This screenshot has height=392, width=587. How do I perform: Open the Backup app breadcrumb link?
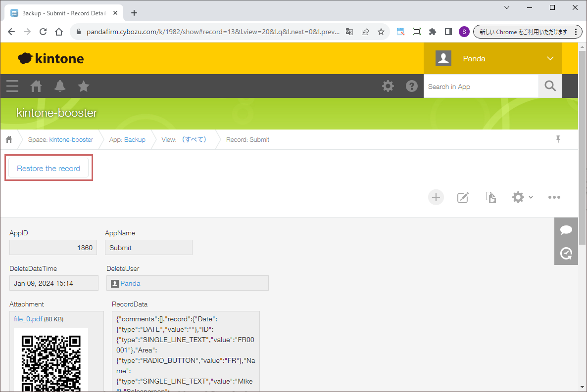135,140
